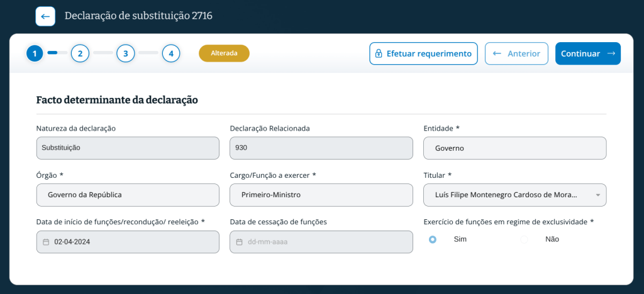Jump to step 2 in the stepper

coord(80,53)
